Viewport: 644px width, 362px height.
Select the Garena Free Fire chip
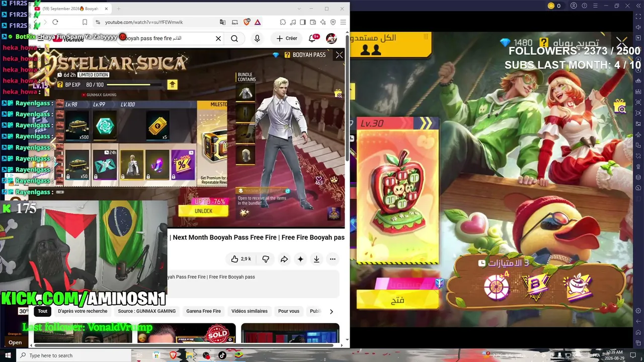pyautogui.click(x=204, y=311)
